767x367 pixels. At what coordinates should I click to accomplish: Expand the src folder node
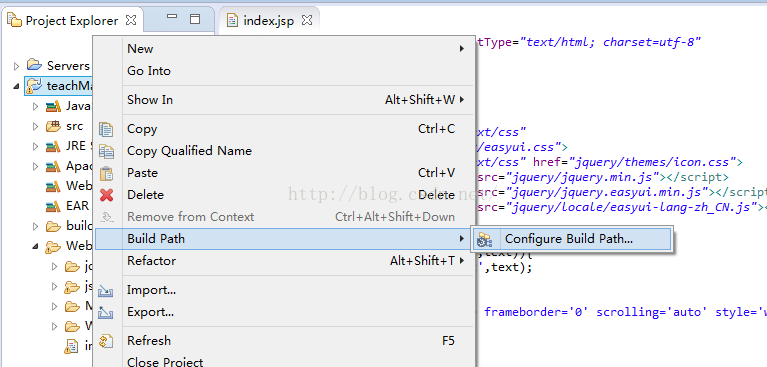point(35,126)
